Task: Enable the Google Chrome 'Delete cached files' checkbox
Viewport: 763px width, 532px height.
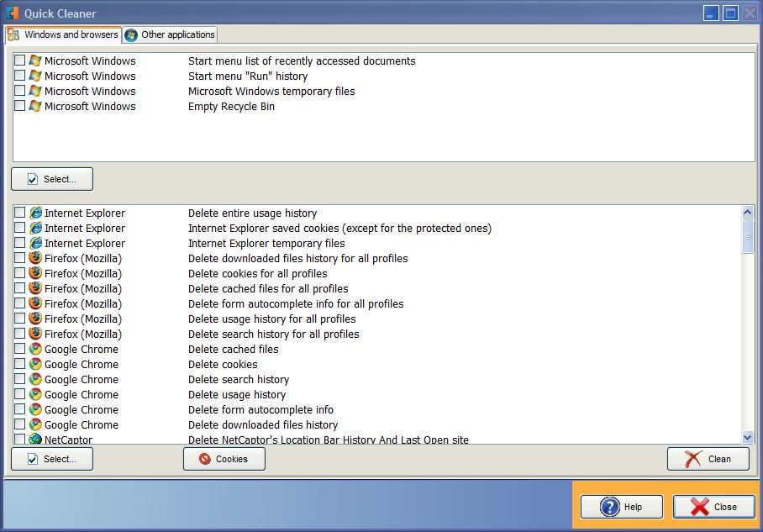Action: [19, 349]
